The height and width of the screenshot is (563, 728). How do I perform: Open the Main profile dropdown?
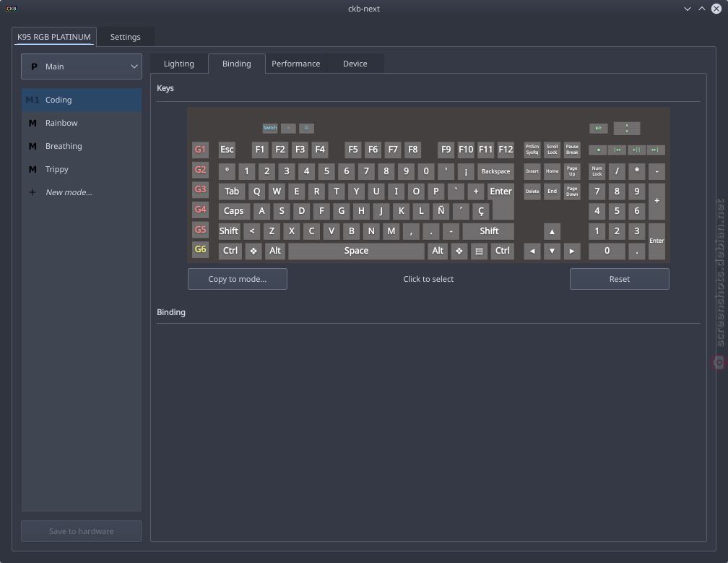(82, 66)
